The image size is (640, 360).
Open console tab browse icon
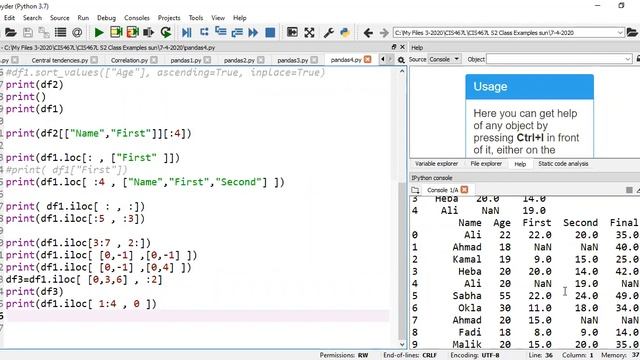(415, 190)
